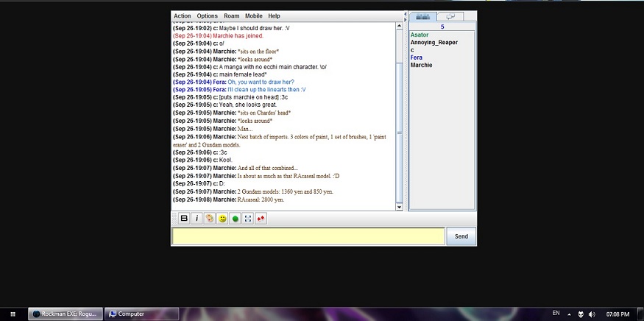Viewport: 644px width, 321px height.
Task: Collapse panel with left divider arrow
Action: (406, 15)
